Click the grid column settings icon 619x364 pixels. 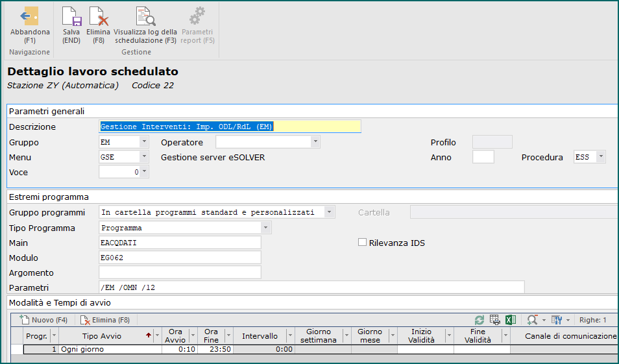point(555,320)
